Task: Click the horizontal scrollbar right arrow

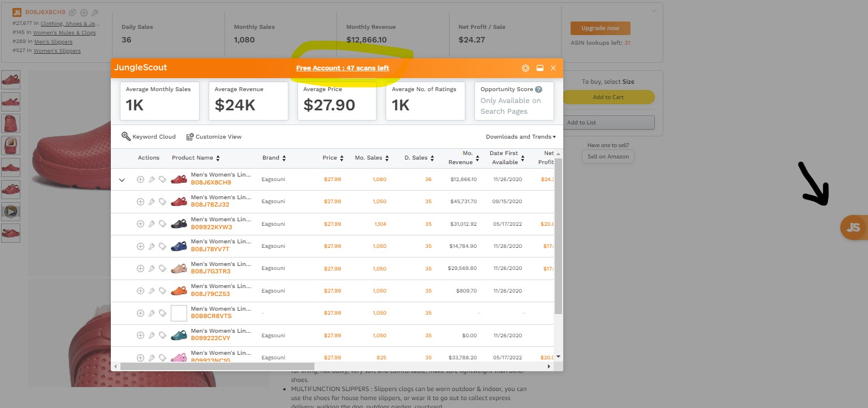Action: (x=549, y=367)
